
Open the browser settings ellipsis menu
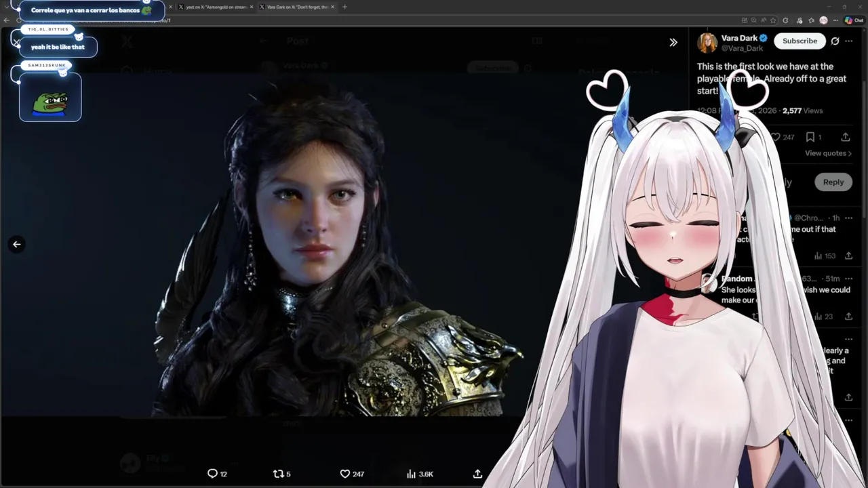click(x=835, y=20)
